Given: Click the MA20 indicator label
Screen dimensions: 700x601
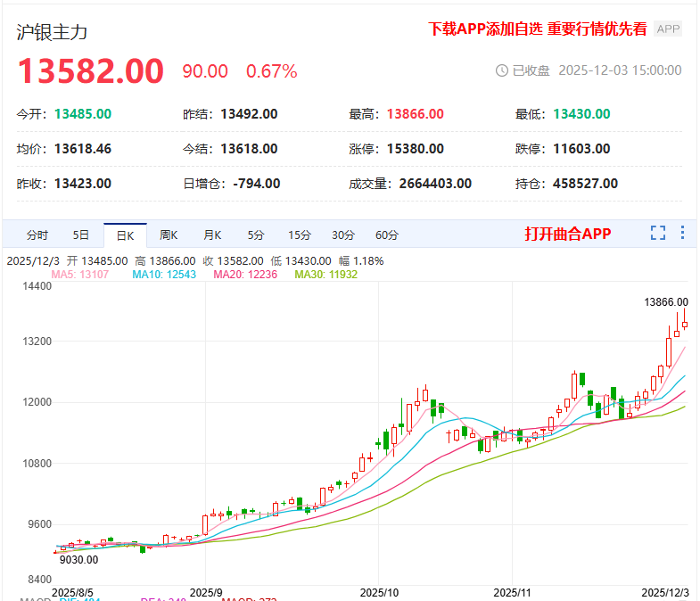Looking at the screenshot, I should (x=245, y=275).
